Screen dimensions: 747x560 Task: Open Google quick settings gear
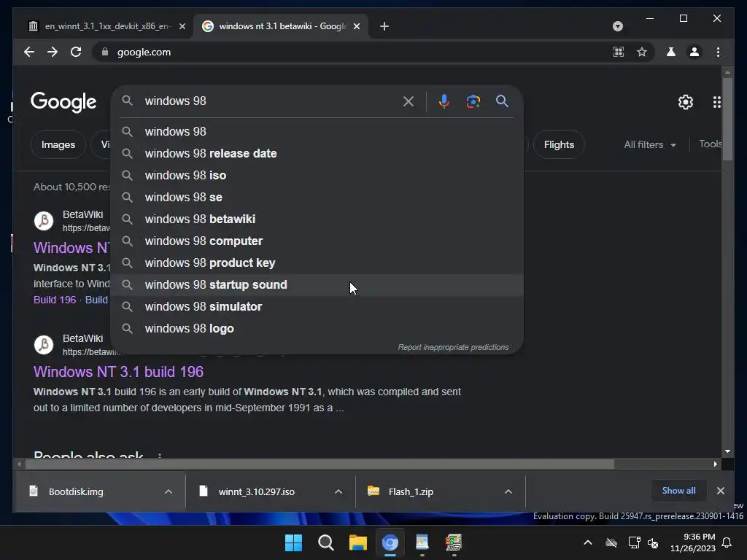click(x=686, y=102)
